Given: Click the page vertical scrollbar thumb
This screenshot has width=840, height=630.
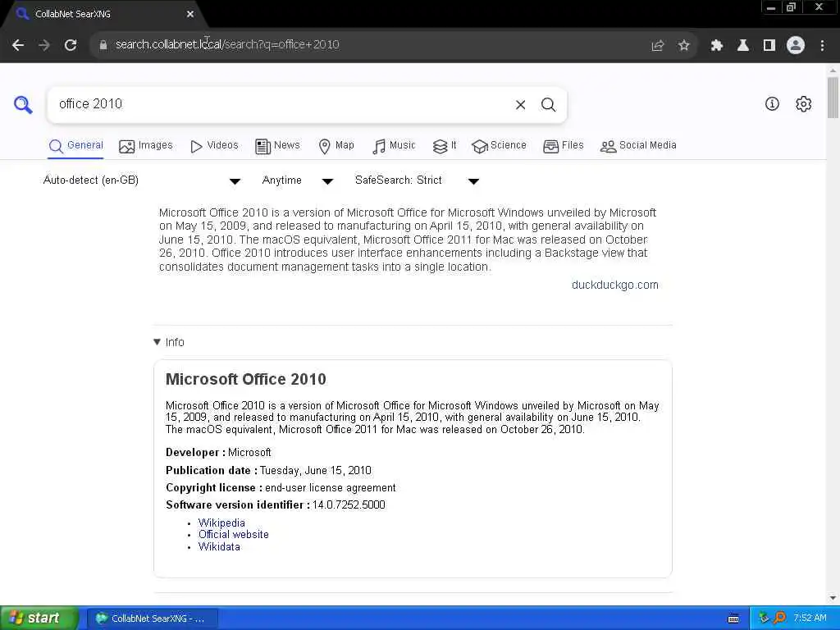Looking at the screenshot, I should (833, 98).
